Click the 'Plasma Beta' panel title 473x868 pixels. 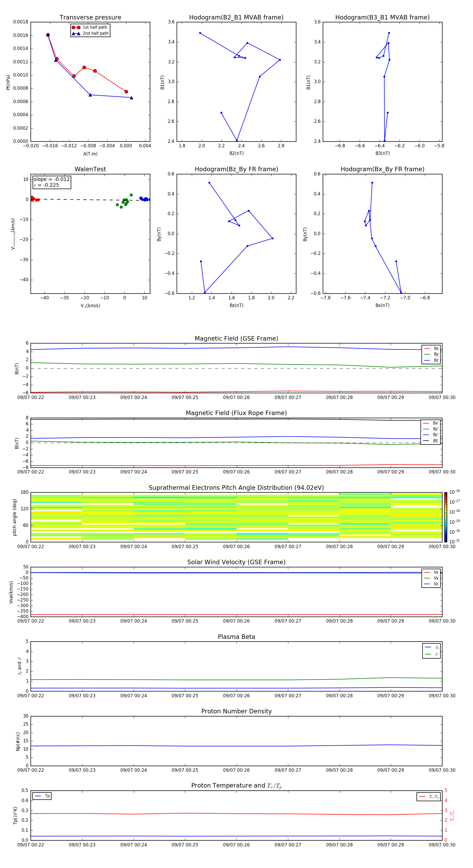pyautogui.click(x=236, y=637)
